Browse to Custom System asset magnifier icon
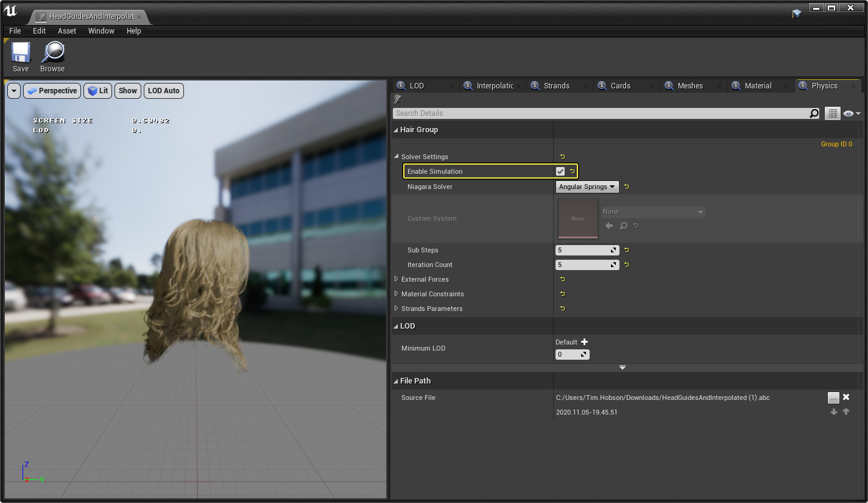The width and height of the screenshot is (868, 503). (x=623, y=226)
